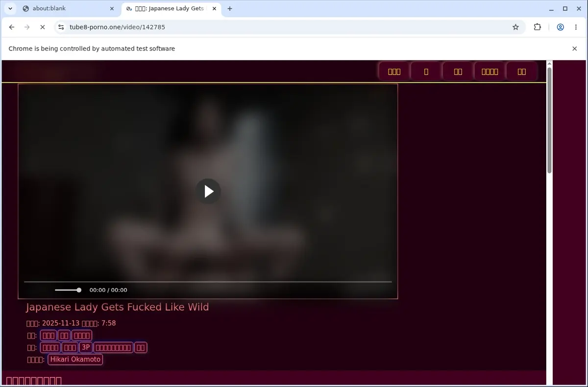Open the Chrome profile icon

(560, 27)
